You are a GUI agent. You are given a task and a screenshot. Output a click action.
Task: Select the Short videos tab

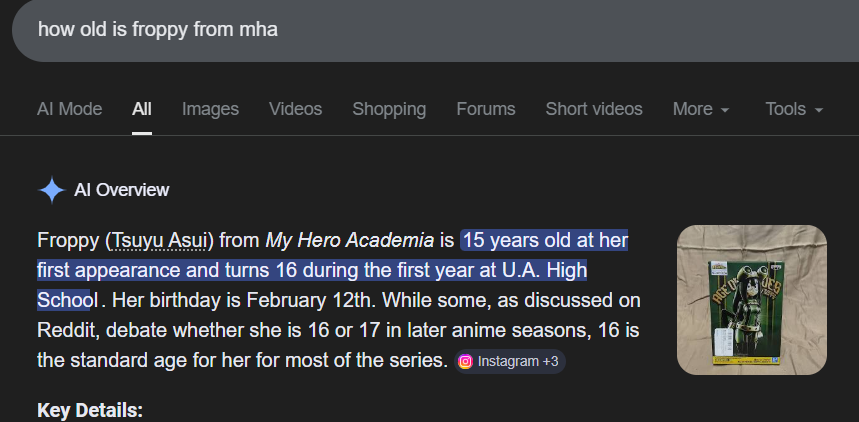(x=594, y=109)
